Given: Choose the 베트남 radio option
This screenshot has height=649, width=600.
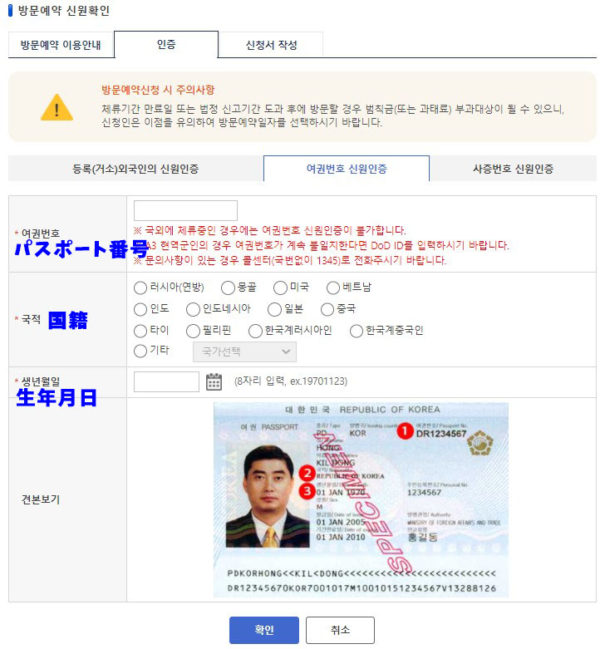Looking at the screenshot, I should (333, 288).
